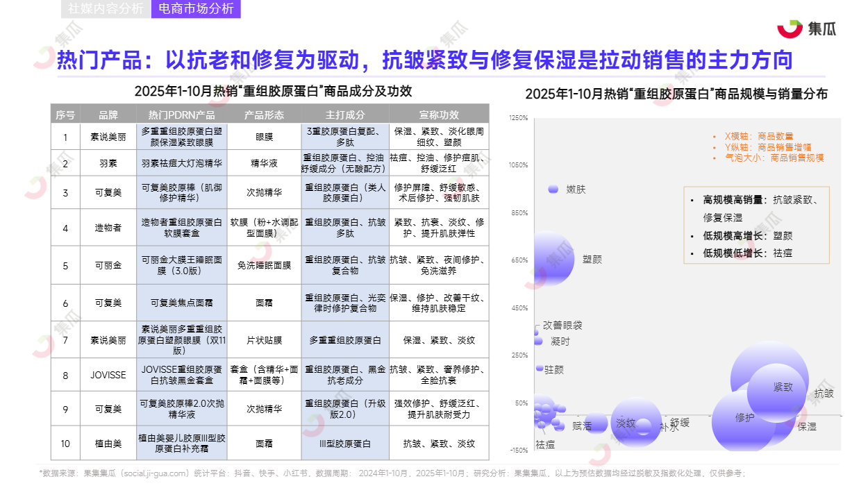Select the 植由美 brand cell in row 10

(x=108, y=444)
